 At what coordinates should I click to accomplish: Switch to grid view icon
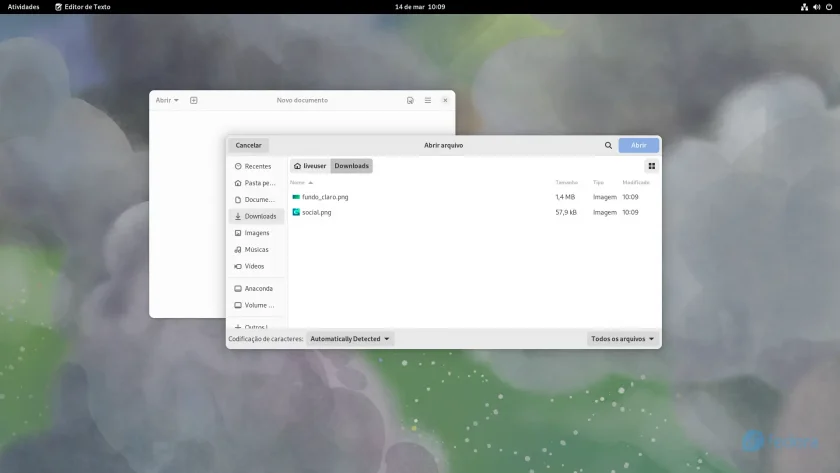[651, 166]
